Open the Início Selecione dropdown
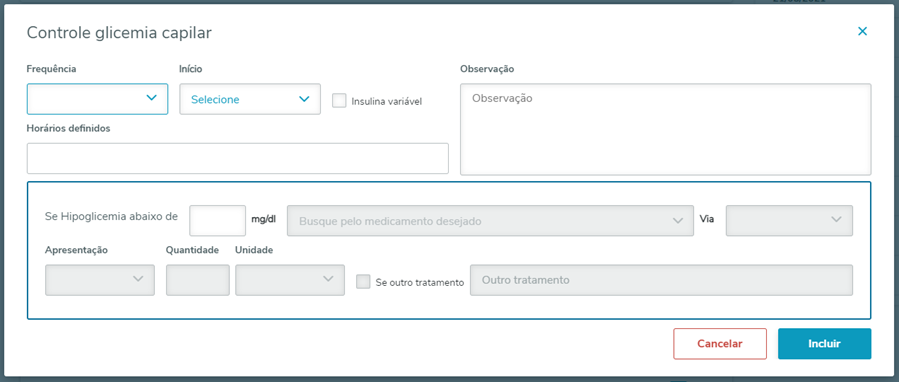 coord(250,99)
